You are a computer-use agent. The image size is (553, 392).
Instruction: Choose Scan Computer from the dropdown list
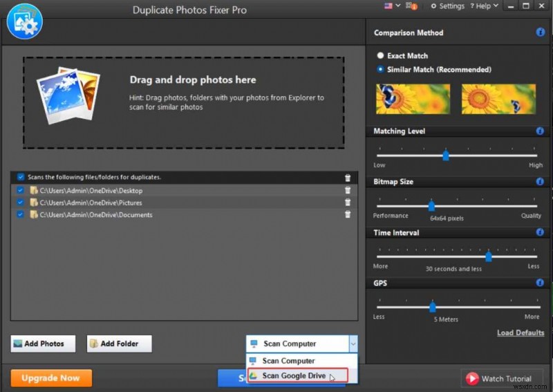pyautogui.click(x=301, y=361)
